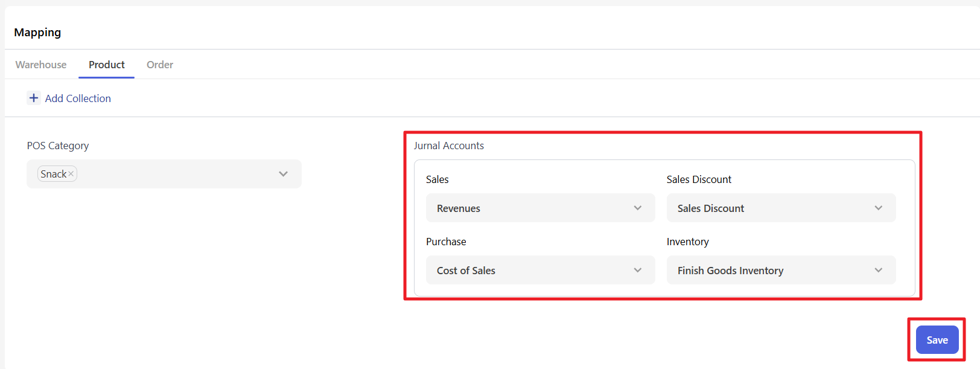Click the Jurnal Accounts section label

click(448, 146)
